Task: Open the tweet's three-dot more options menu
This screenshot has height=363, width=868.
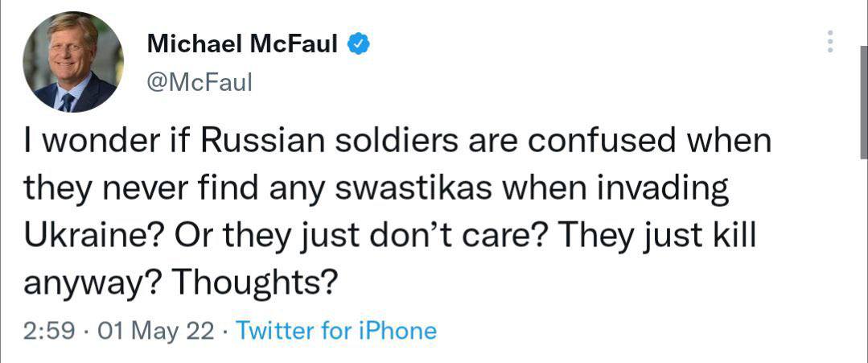Action: (831, 42)
